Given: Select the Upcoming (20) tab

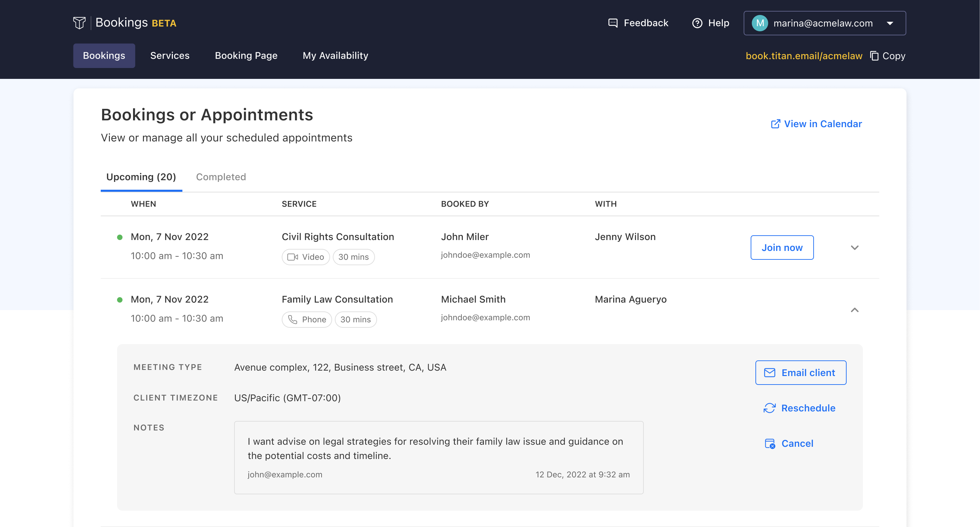Looking at the screenshot, I should click(x=141, y=177).
